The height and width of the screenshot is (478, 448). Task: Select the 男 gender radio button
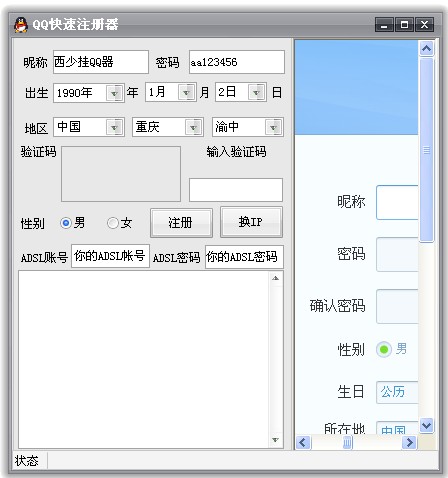coord(66,223)
